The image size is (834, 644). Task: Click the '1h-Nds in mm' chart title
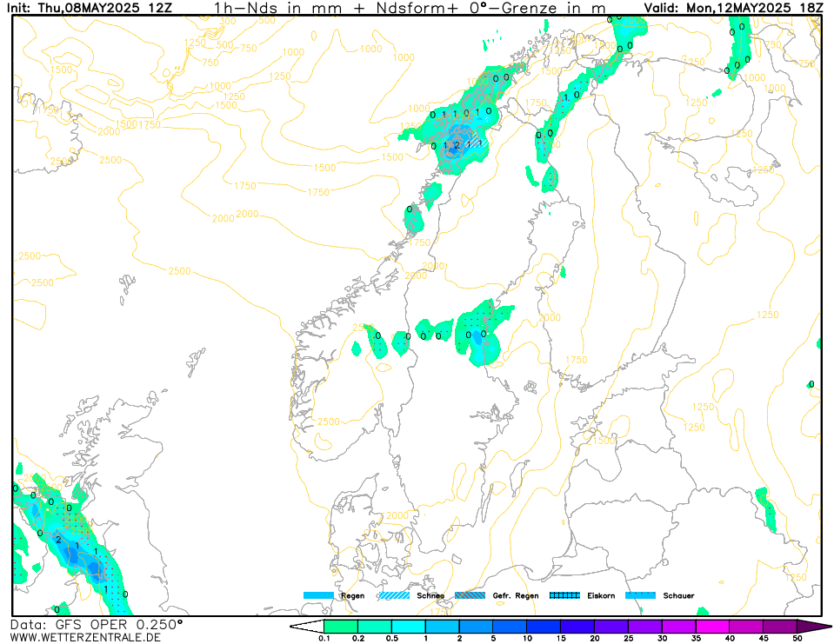click(x=277, y=8)
